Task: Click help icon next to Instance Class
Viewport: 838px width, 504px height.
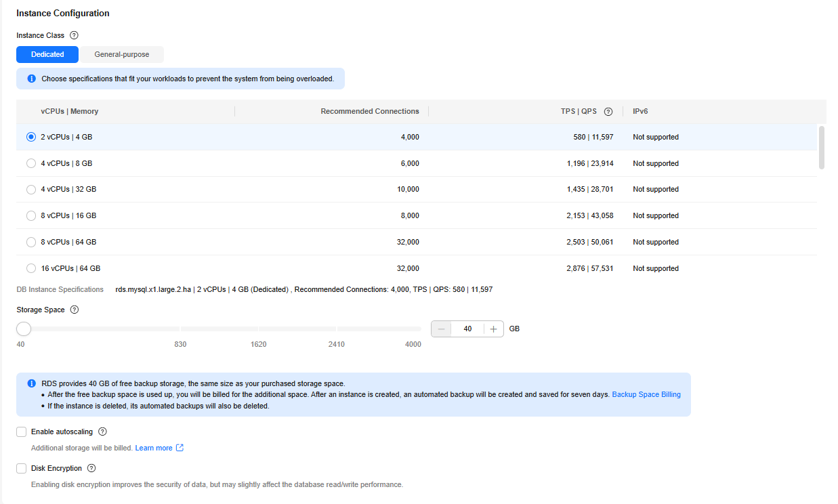Action: pyautogui.click(x=75, y=35)
